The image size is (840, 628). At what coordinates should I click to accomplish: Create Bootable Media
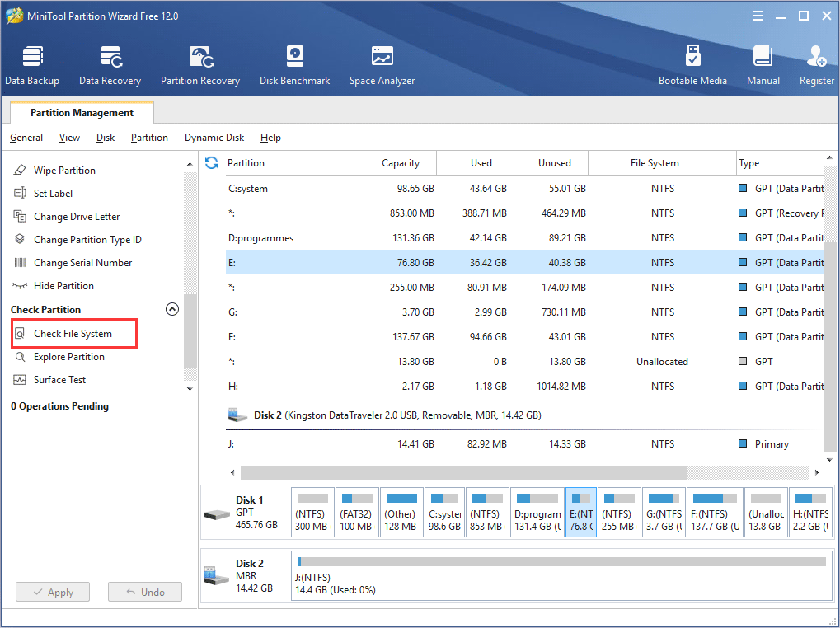(692, 65)
